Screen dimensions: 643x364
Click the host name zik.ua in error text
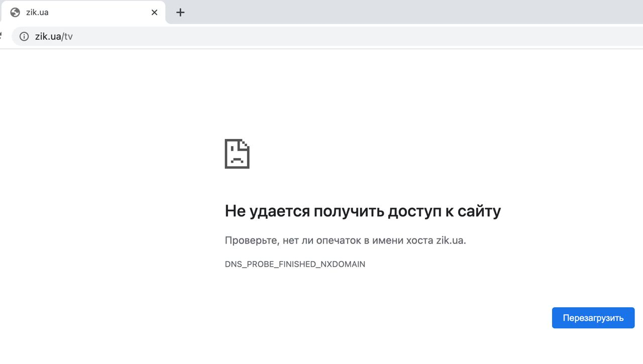tap(450, 240)
